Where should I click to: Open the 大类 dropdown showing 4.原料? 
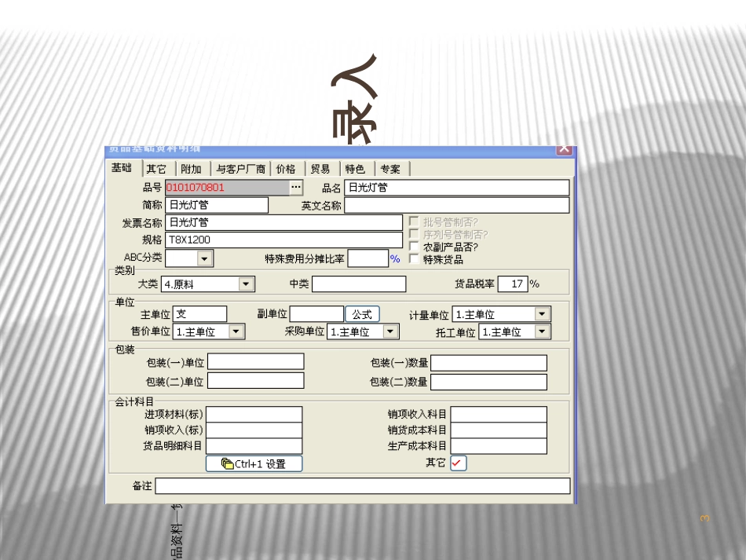coord(246,284)
